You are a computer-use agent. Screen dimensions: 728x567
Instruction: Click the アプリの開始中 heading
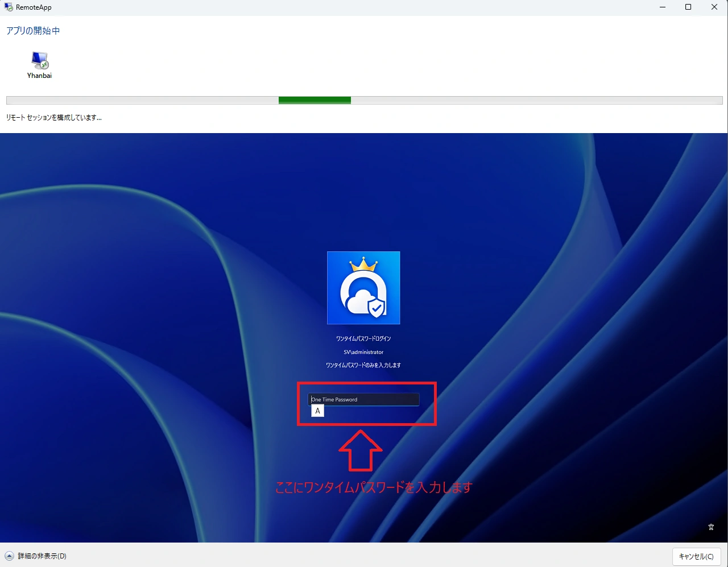click(x=33, y=31)
